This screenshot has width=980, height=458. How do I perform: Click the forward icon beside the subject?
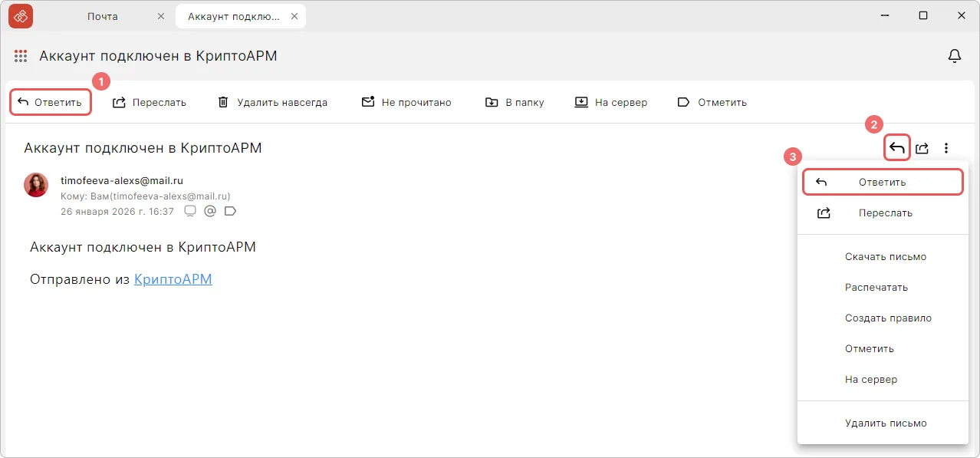point(922,148)
